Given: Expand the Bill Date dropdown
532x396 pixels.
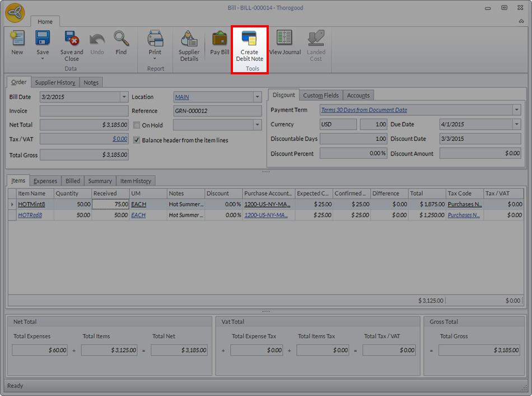Looking at the screenshot, I should click(x=124, y=97).
